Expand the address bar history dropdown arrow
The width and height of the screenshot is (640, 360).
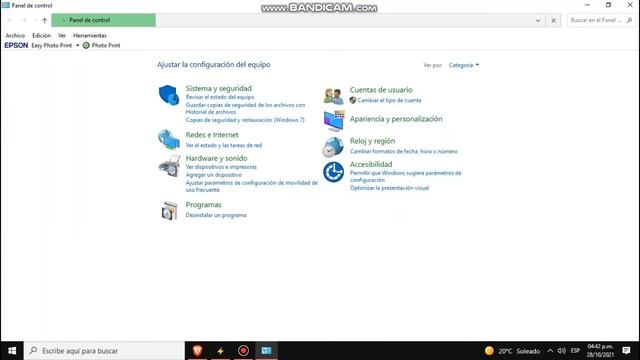point(538,20)
